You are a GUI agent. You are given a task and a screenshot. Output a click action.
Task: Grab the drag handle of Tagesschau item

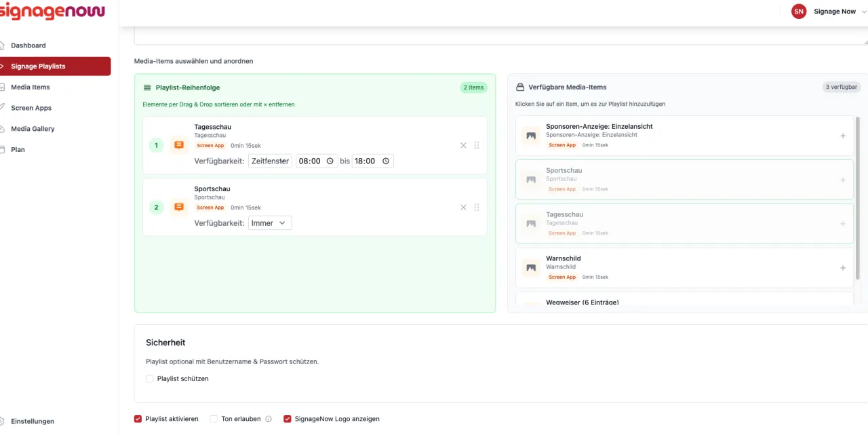[x=477, y=145]
